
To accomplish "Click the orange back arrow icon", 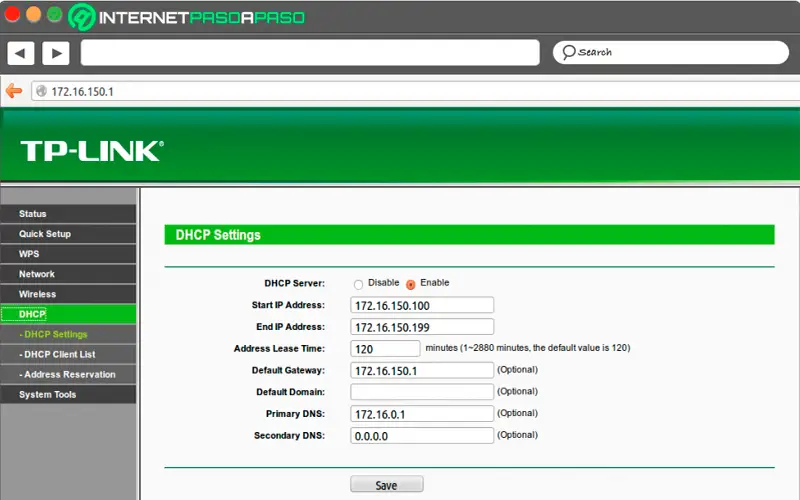I will pyautogui.click(x=14, y=91).
